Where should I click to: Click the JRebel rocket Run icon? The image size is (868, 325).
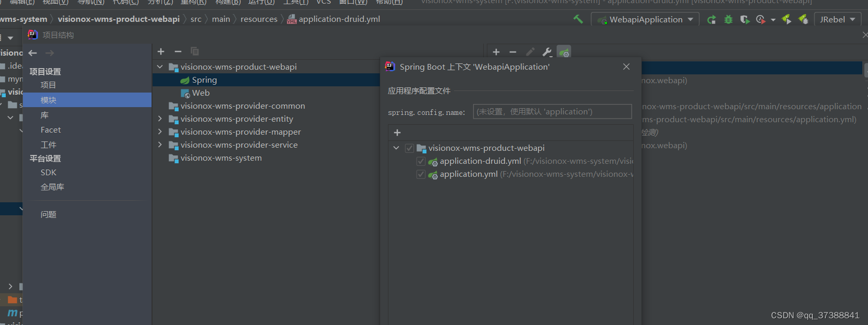pos(787,20)
